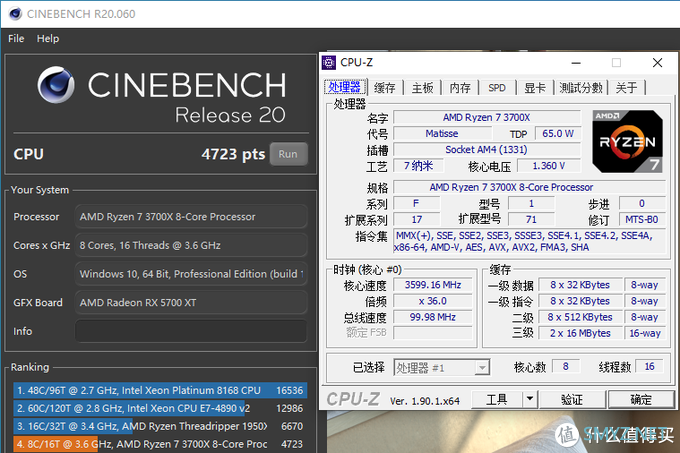Click the TDP value 65.0 W
680x453 pixels.
[x=558, y=134]
